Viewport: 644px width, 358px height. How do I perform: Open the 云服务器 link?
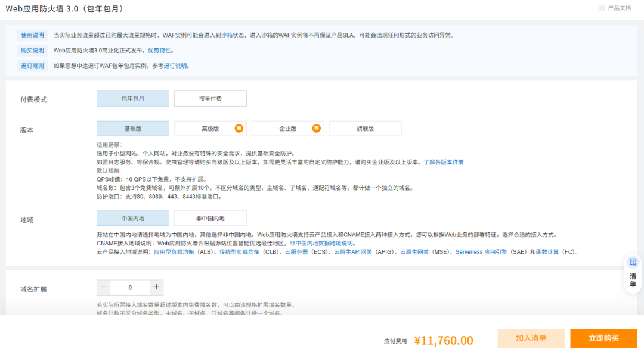tap(296, 252)
